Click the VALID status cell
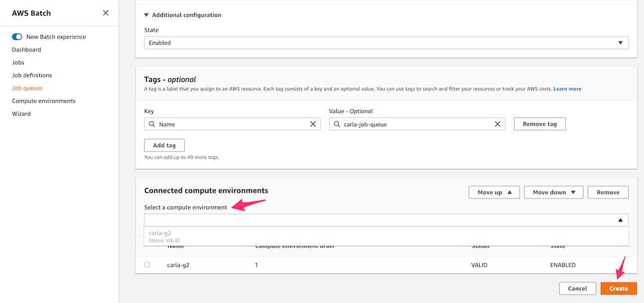 click(x=479, y=265)
